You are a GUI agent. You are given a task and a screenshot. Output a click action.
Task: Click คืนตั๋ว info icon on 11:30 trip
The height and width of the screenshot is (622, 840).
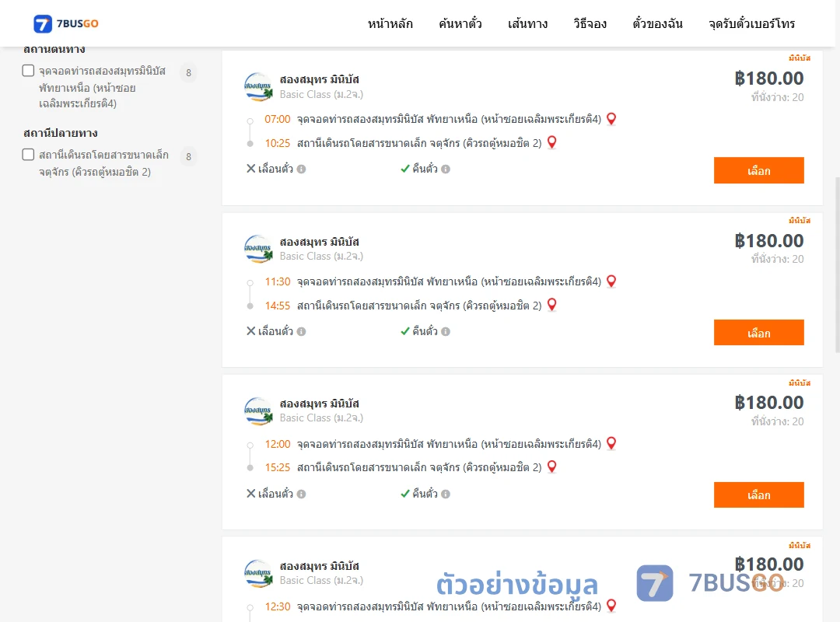(446, 332)
